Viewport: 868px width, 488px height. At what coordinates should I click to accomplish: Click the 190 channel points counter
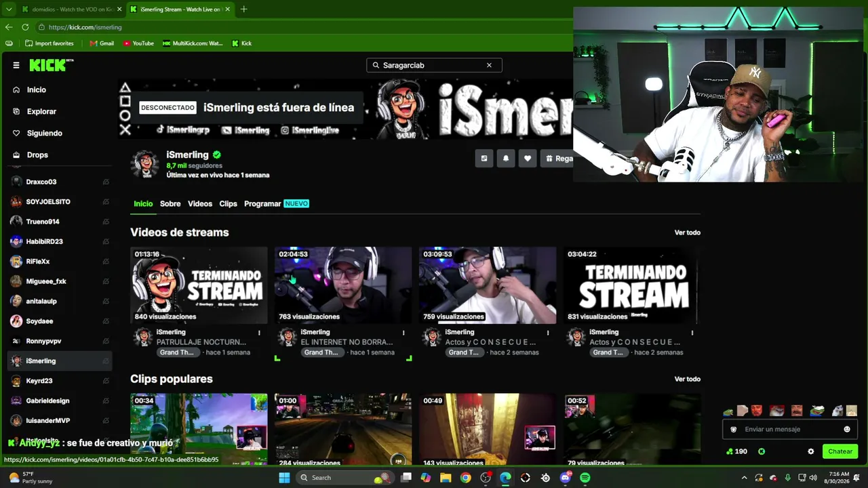[x=736, y=451]
